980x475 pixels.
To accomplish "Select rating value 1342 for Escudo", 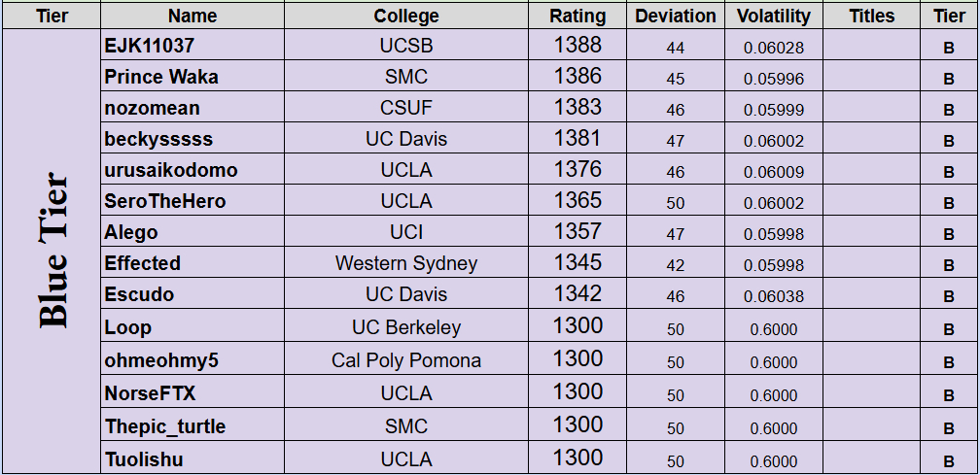I will coord(577,294).
